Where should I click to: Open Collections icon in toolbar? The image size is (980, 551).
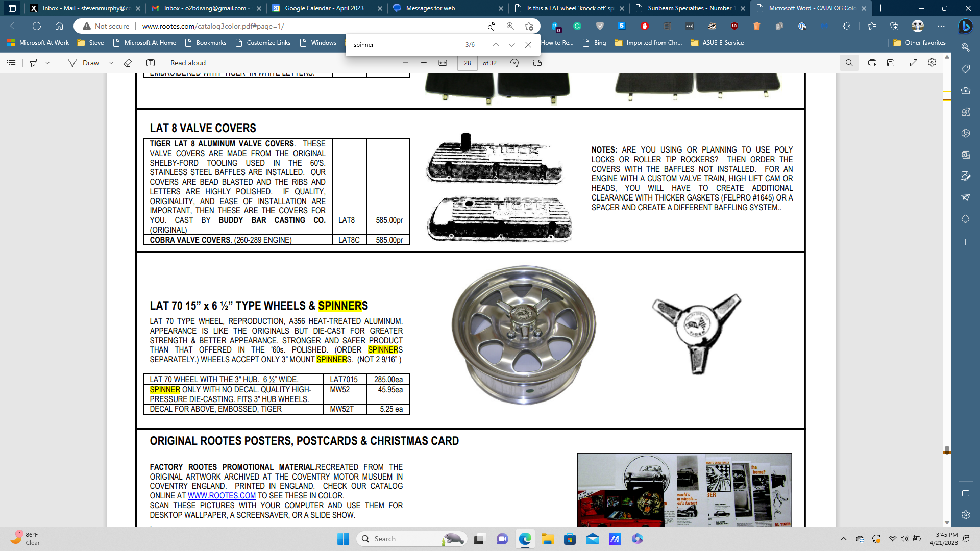click(x=894, y=26)
